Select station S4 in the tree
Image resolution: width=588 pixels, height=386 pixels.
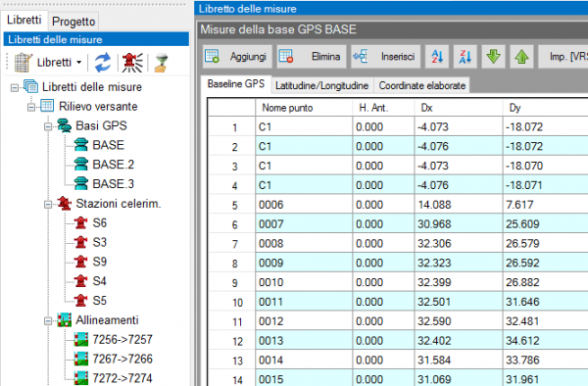[x=100, y=281]
